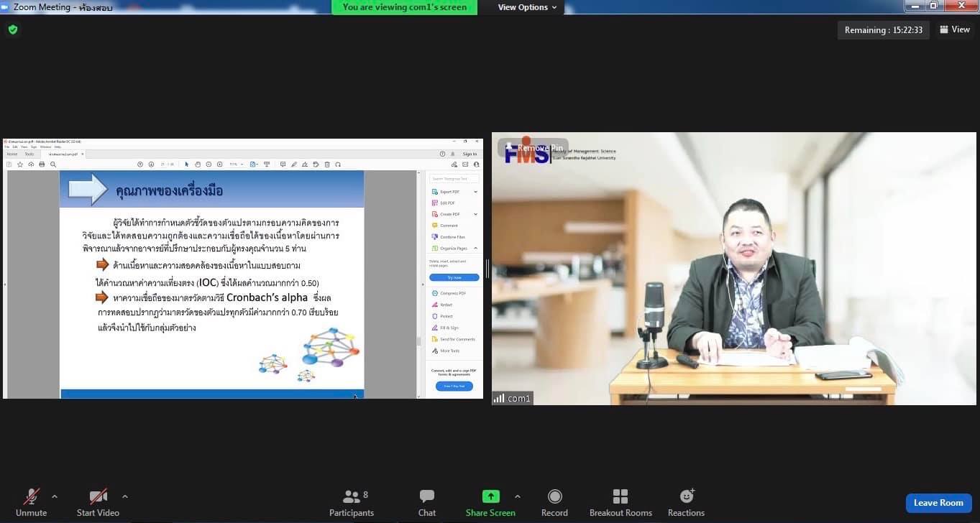Expand video options arrow beside Start Video
Screen dimensions: 980x523
tap(125, 496)
